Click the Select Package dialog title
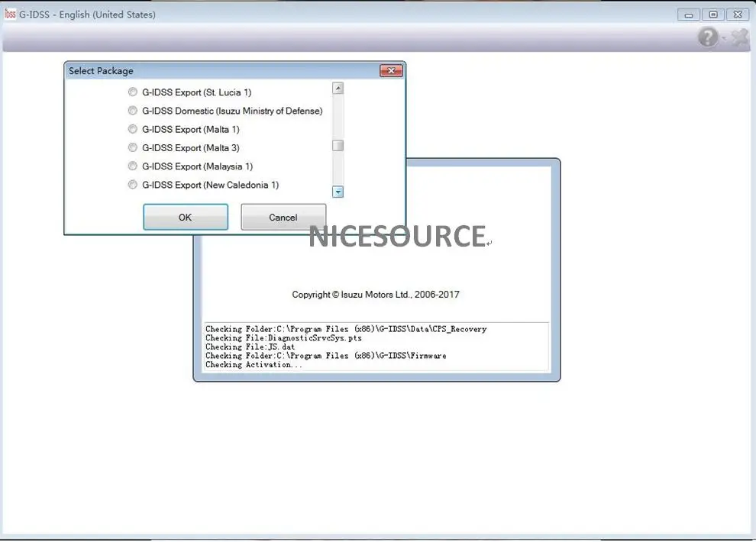Screen dimensions: 756x542 [x=101, y=71]
